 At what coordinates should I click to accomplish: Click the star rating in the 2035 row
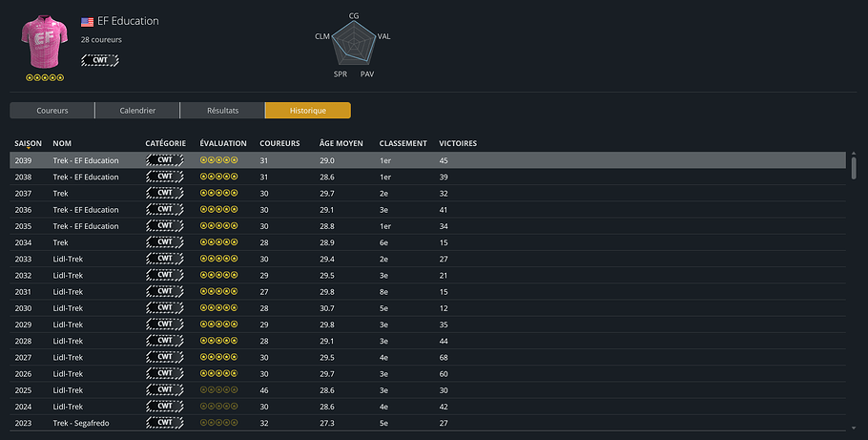click(x=218, y=225)
